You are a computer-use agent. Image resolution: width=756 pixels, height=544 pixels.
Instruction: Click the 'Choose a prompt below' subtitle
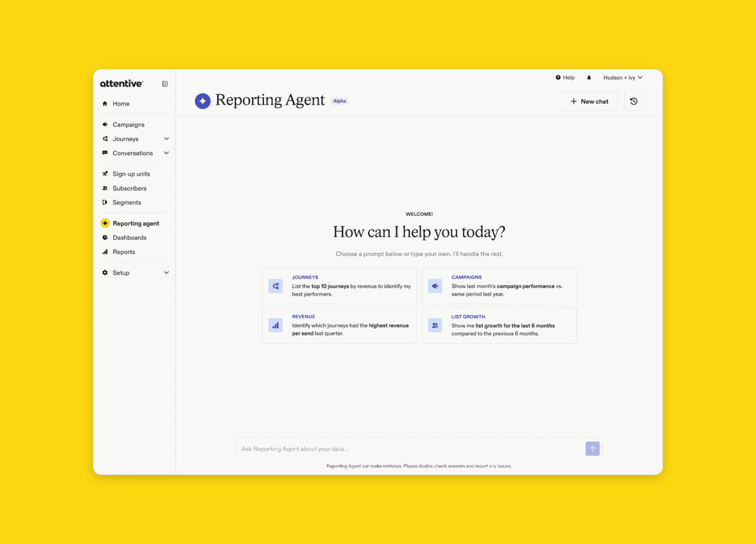(419, 254)
